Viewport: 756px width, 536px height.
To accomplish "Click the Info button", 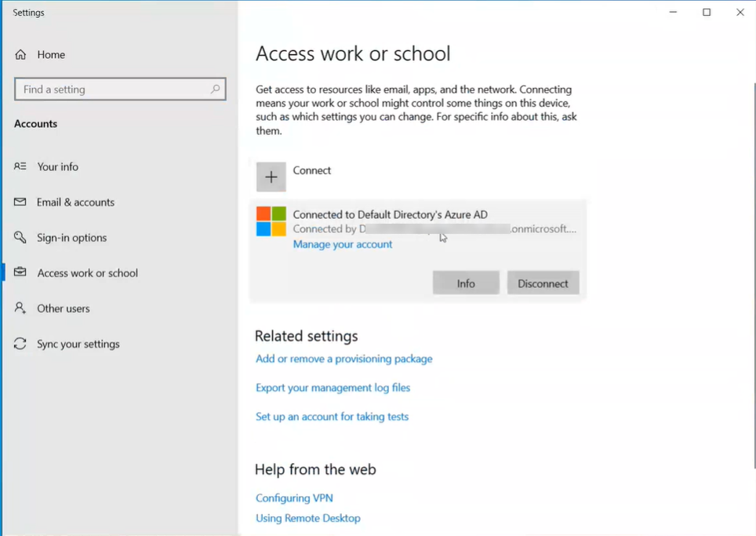I will [466, 283].
